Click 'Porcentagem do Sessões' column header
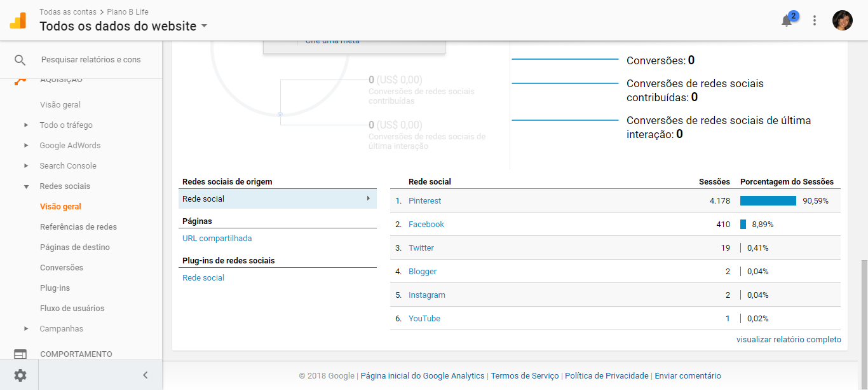The height and width of the screenshot is (390, 868). (x=787, y=182)
